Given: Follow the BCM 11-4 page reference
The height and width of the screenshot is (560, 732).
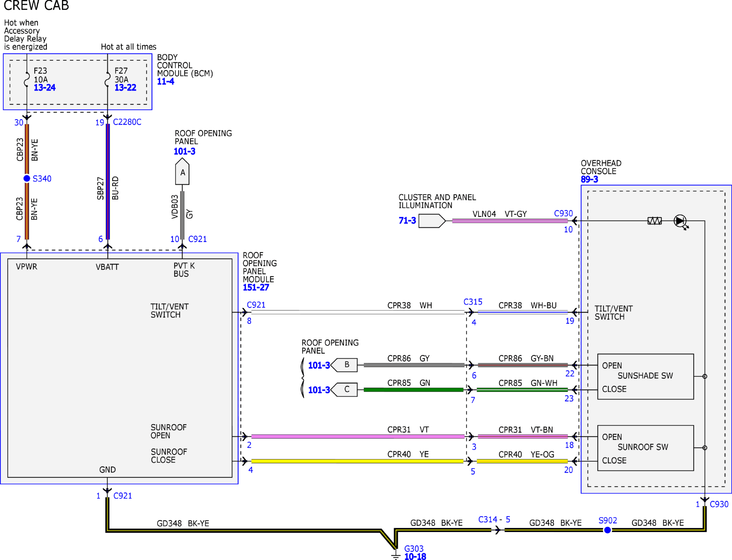Looking at the screenshot, I should pos(166,81).
